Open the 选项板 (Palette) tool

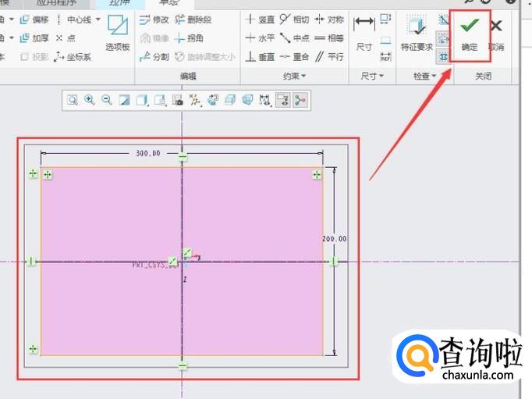(x=117, y=33)
